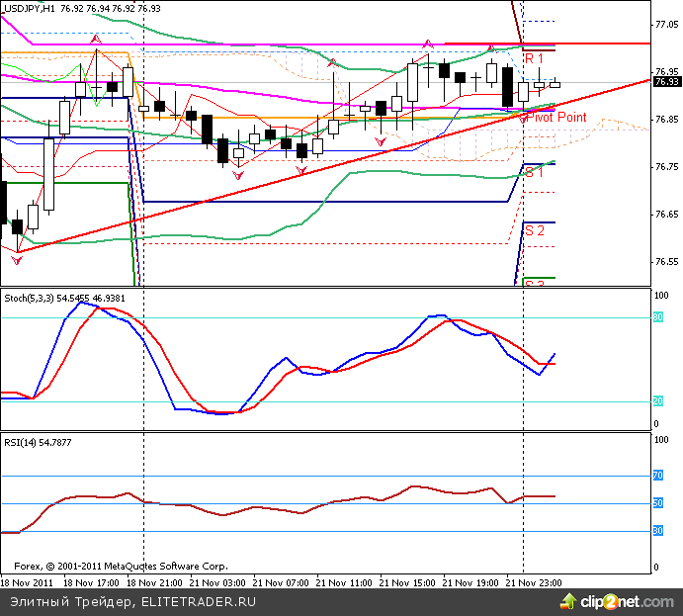683x616 pixels.
Task: Select the cyan Stochastic level 20 marker
Action: tap(658, 401)
